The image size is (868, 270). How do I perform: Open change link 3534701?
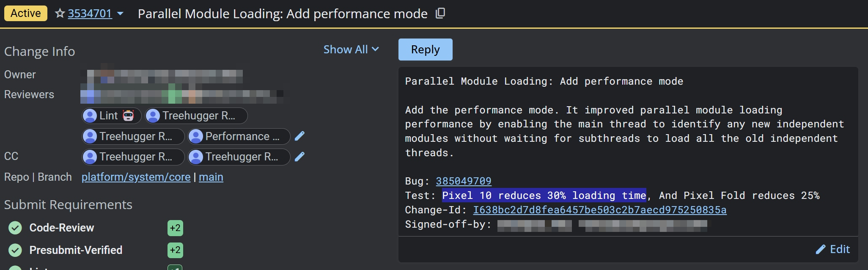click(90, 14)
